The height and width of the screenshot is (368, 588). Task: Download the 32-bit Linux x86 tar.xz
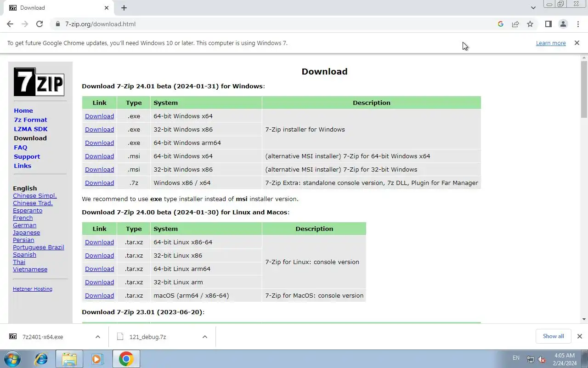[x=99, y=255]
